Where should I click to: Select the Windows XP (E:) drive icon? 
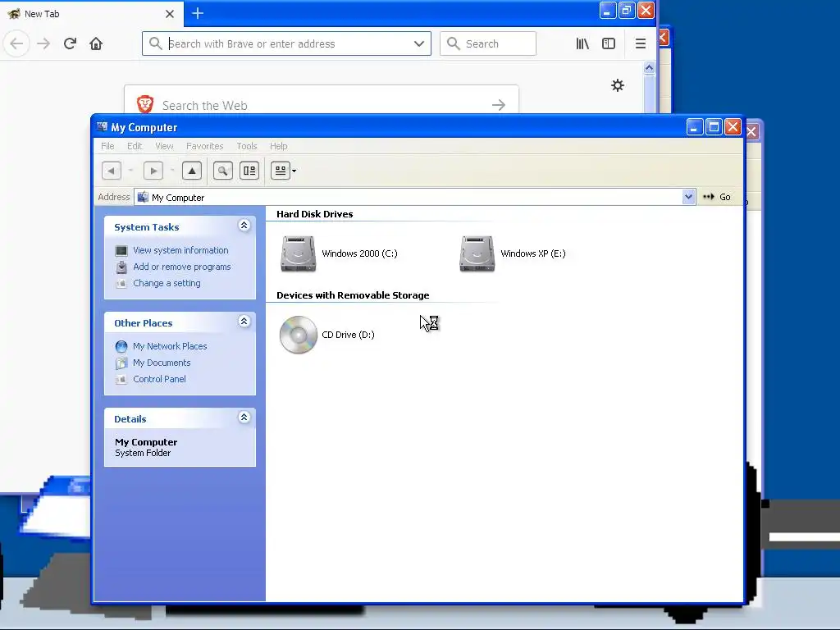[477, 254]
